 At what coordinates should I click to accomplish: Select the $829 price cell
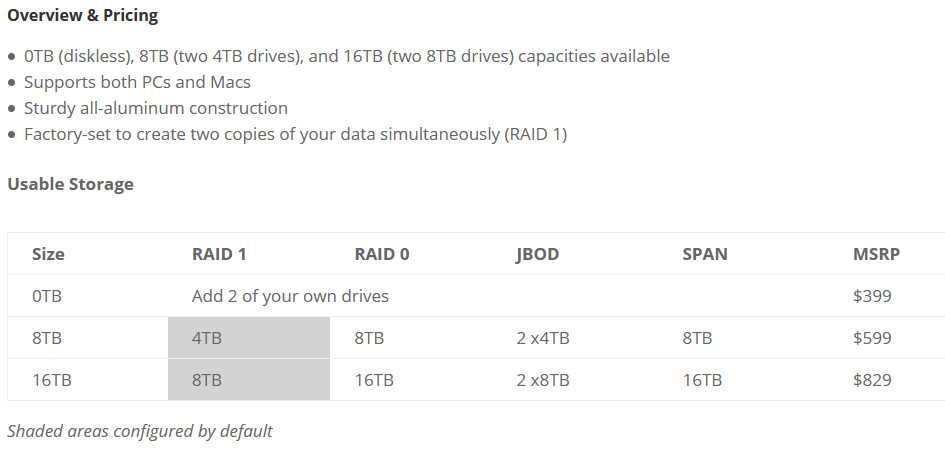(x=872, y=380)
